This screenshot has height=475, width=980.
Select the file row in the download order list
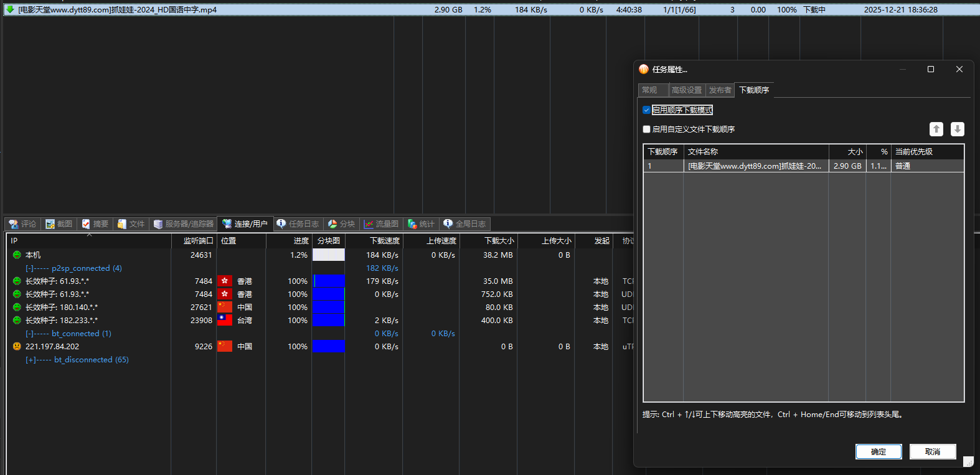(x=753, y=166)
